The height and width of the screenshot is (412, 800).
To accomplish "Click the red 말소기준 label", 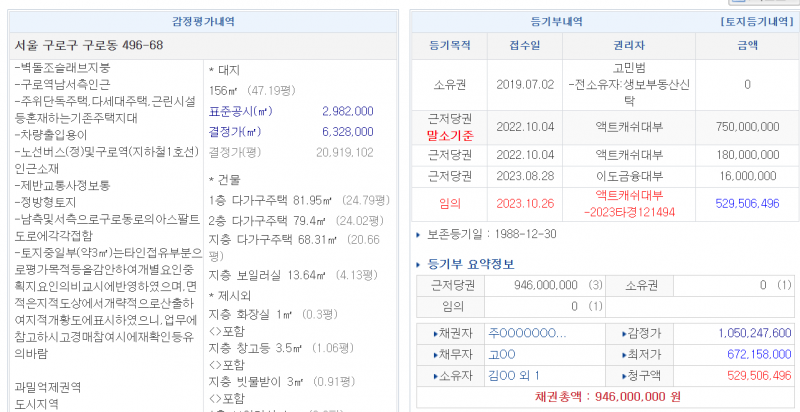I will click(x=449, y=133).
